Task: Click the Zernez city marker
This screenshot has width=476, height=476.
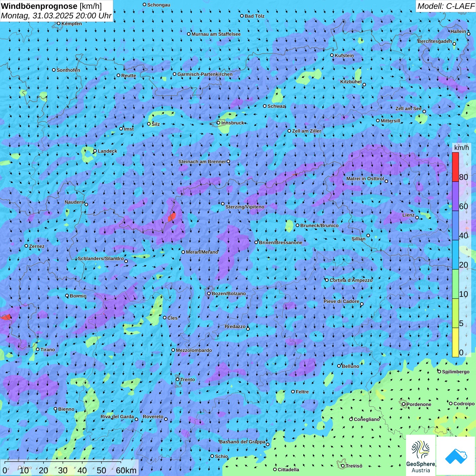Action: (x=26, y=246)
